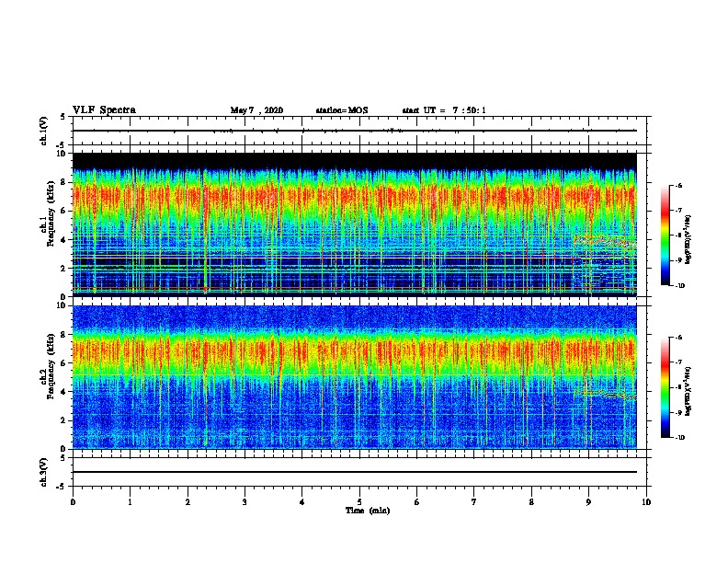
Task: Click time axis tick label "0"
Action: click(73, 502)
